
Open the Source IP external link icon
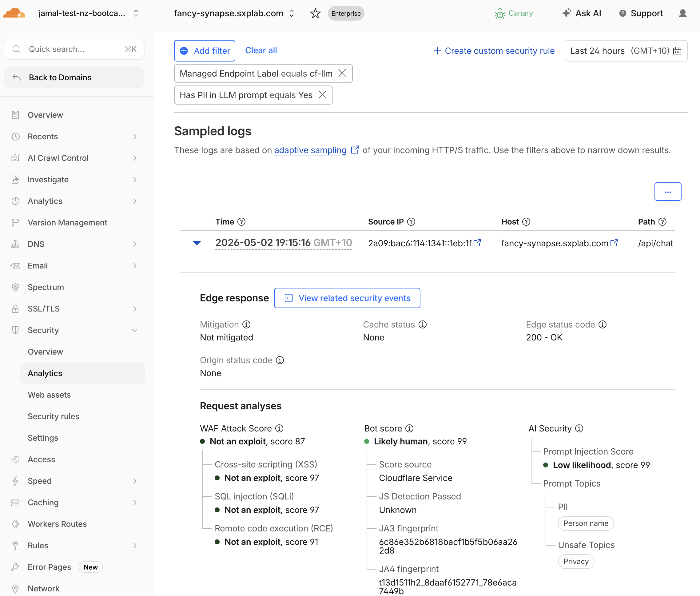coord(477,243)
